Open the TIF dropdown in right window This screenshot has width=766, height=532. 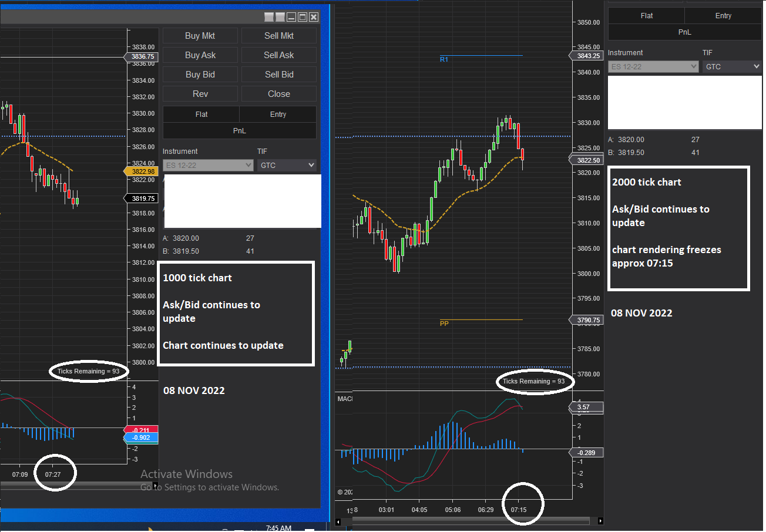[x=732, y=67]
